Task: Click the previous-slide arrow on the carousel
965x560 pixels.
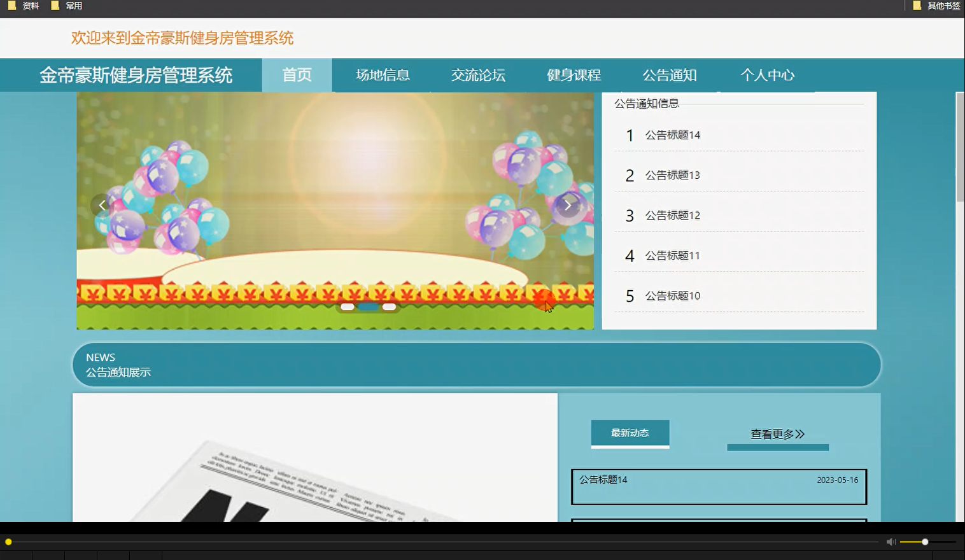Action: tap(102, 205)
